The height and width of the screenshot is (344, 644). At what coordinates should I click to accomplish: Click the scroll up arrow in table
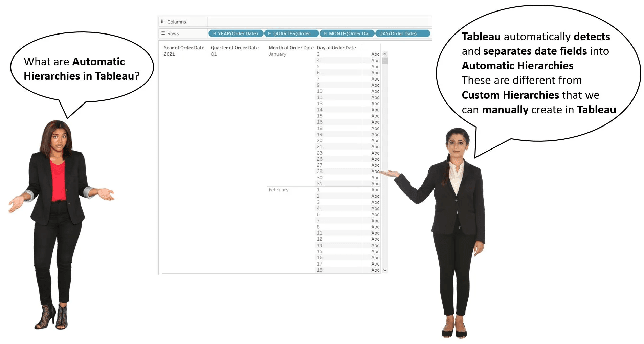(x=385, y=54)
